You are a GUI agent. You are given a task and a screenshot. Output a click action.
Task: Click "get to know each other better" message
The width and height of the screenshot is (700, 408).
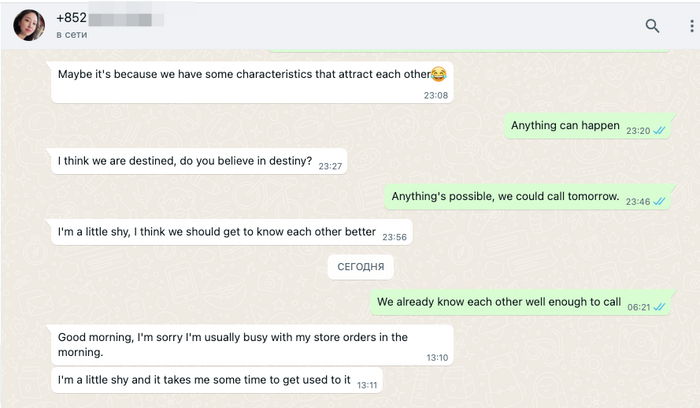click(x=217, y=232)
